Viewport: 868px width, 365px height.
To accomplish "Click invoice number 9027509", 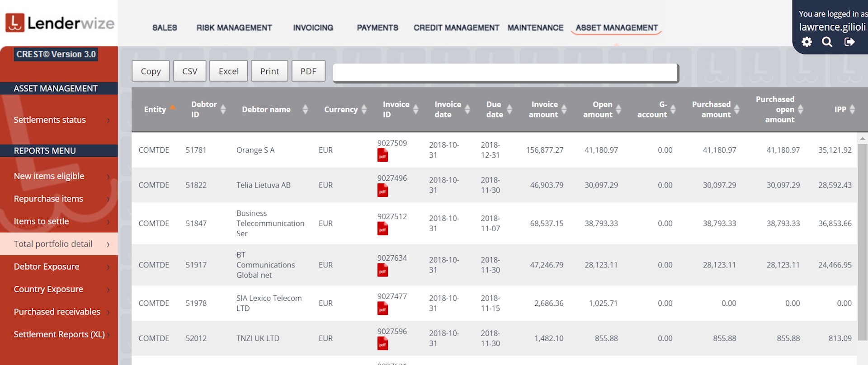I will [x=392, y=143].
